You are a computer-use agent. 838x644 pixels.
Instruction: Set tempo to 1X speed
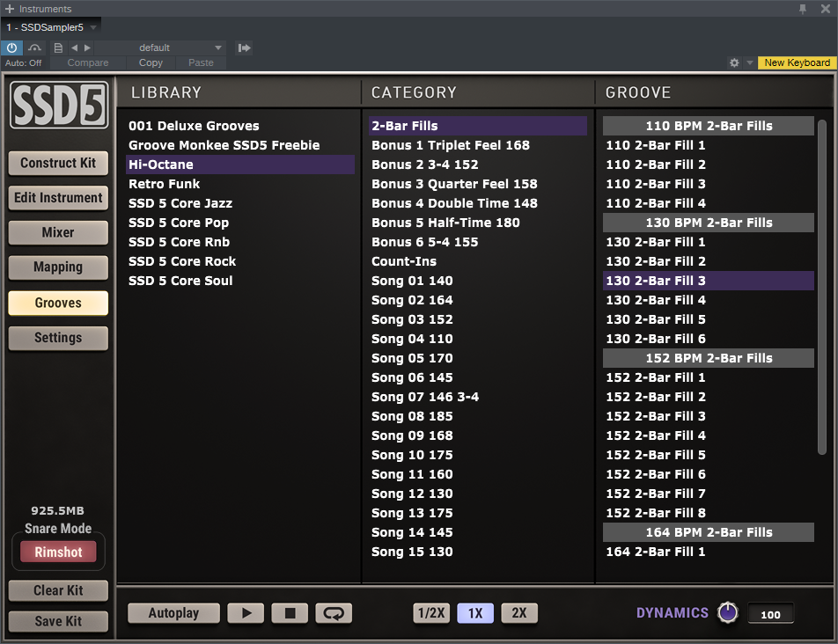point(475,613)
